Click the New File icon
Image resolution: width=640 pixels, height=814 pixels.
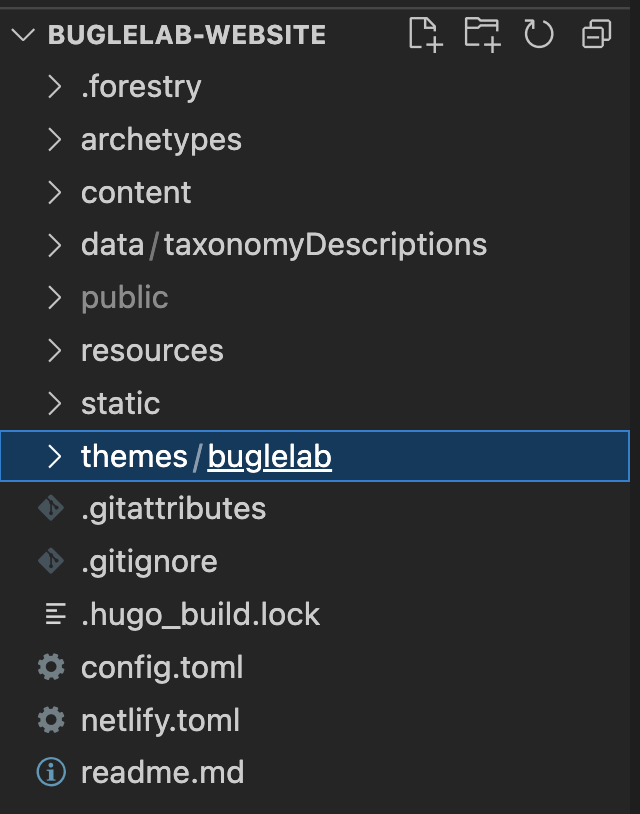(425, 35)
